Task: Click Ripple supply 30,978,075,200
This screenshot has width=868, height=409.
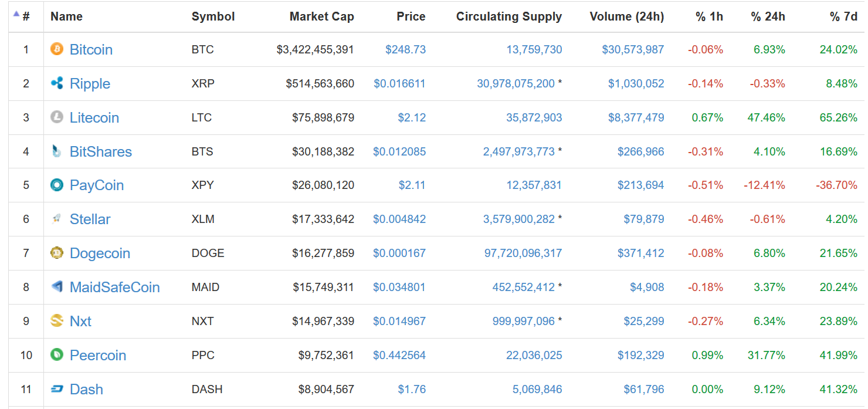Action: pyautogui.click(x=516, y=83)
